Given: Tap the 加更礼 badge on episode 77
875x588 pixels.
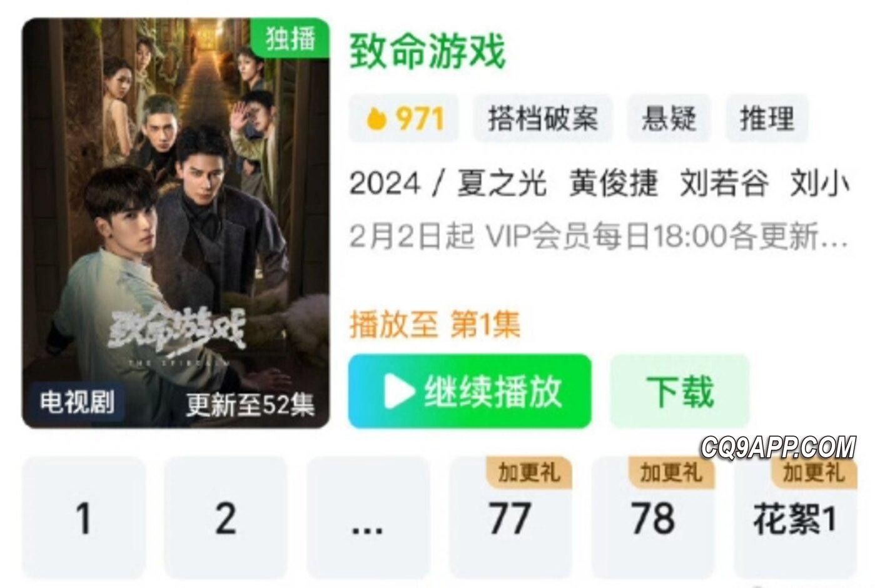Looking at the screenshot, I should point(529,472).
